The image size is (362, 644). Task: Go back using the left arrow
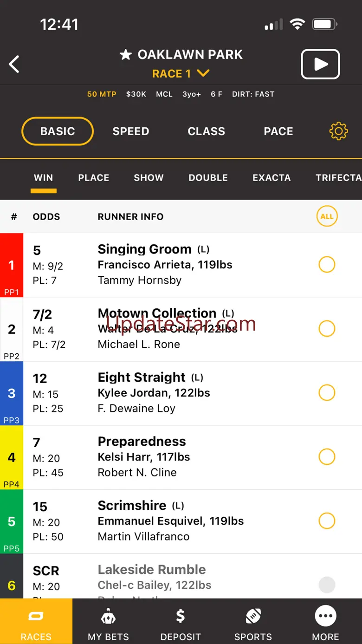(14, 64)
